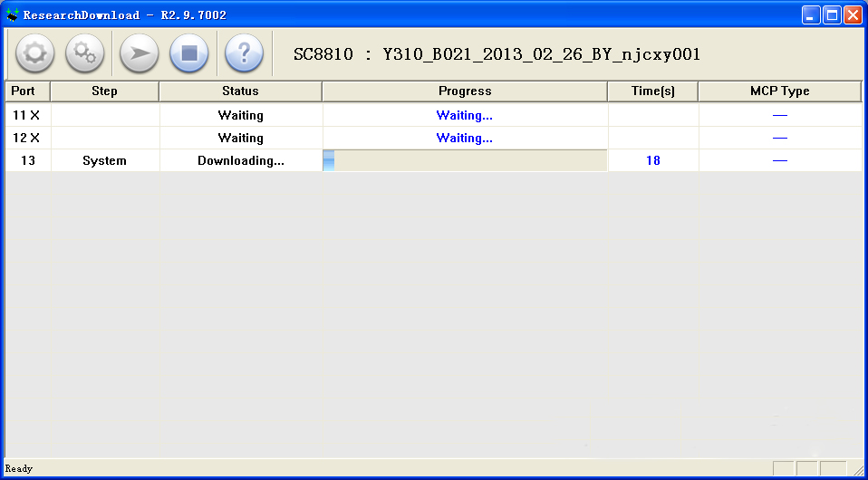868x480 pixels.
Task: Click the SC8810 packet name label
Action: coord(497,54)
